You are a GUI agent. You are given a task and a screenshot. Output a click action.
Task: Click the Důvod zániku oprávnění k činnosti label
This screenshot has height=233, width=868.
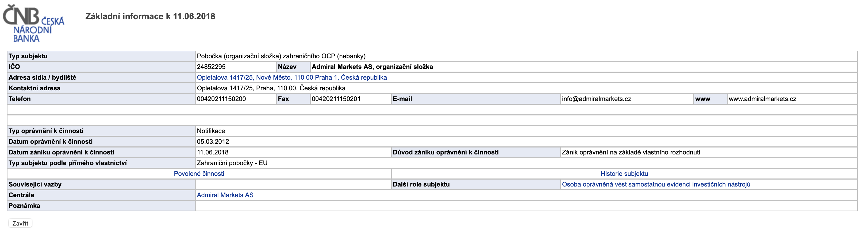[445, 153]
